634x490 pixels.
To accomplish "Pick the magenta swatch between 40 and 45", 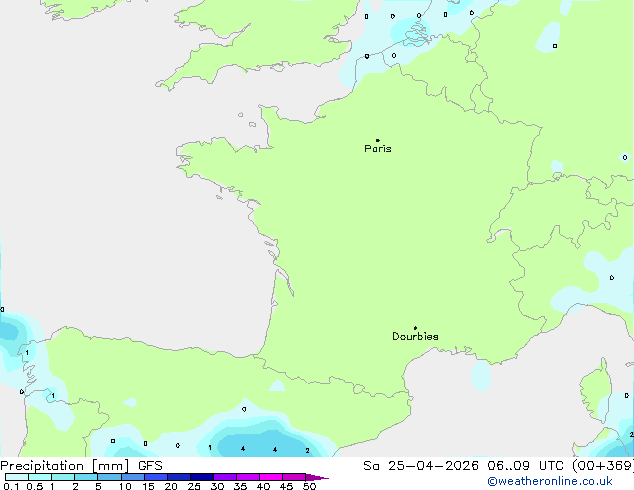I will [x=271, y=477].
